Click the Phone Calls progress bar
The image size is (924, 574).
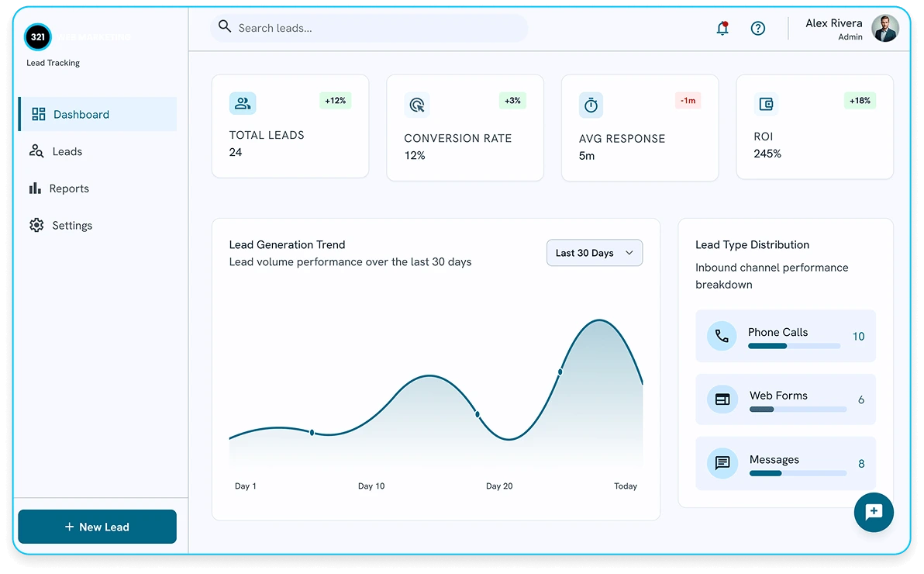coord(794,346)
